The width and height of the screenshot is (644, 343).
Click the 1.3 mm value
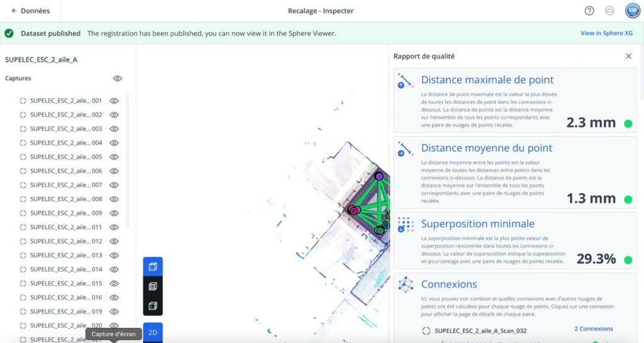tap(591, 198)
